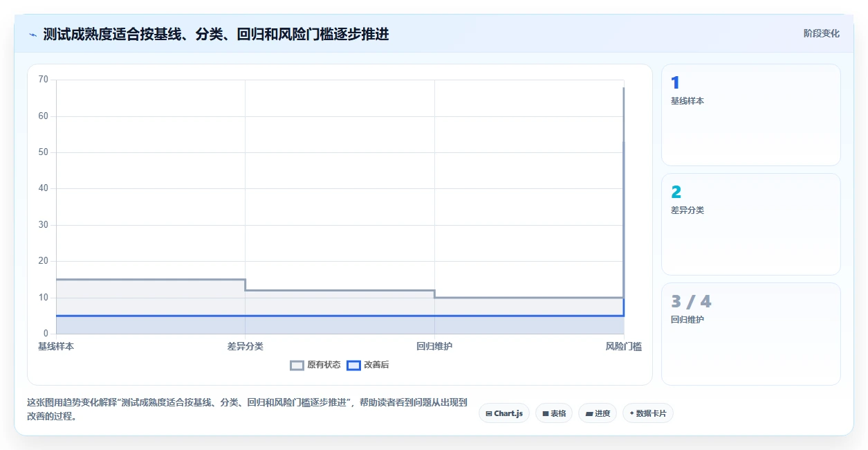868x450 pixels.
Task: Click the 进度 chip
Action: click(598, 413)
